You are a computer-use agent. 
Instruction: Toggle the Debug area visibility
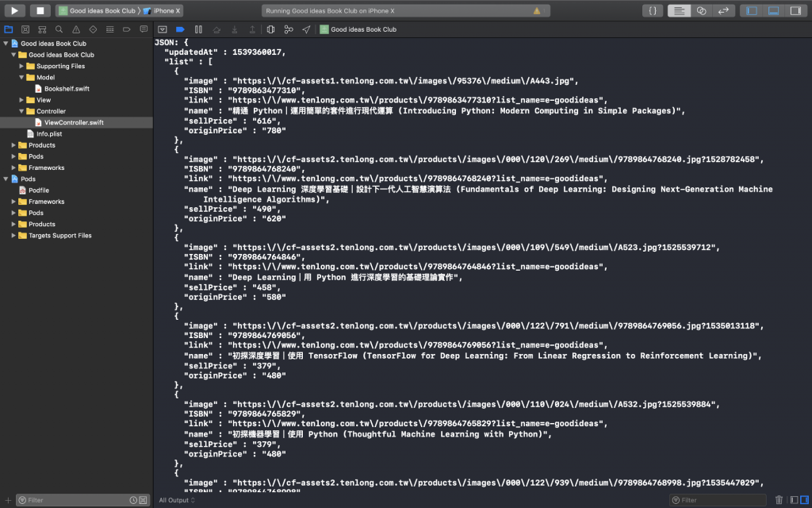pyautogui.click(x=773, y=10)
